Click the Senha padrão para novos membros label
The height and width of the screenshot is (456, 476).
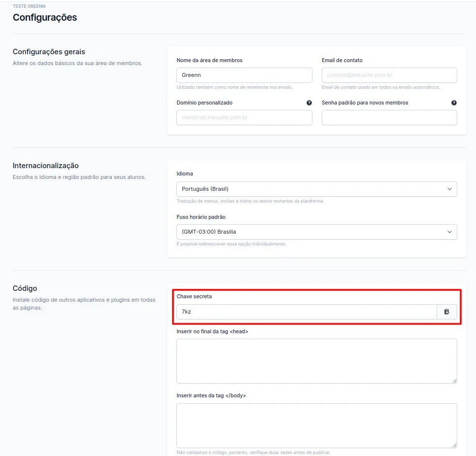pos(365,103)
